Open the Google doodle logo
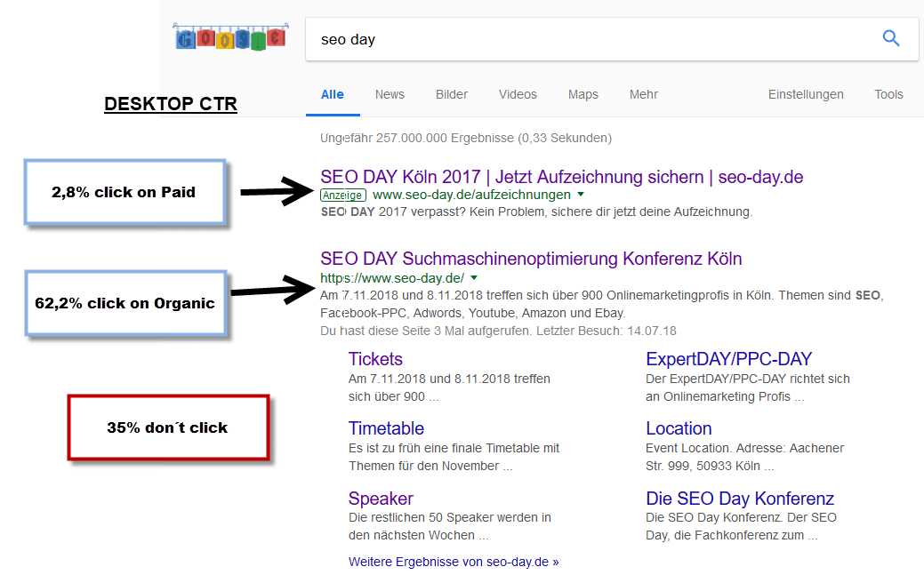This screenshot has width=924, height=583. pyautogui.click(x=230, y=37)
